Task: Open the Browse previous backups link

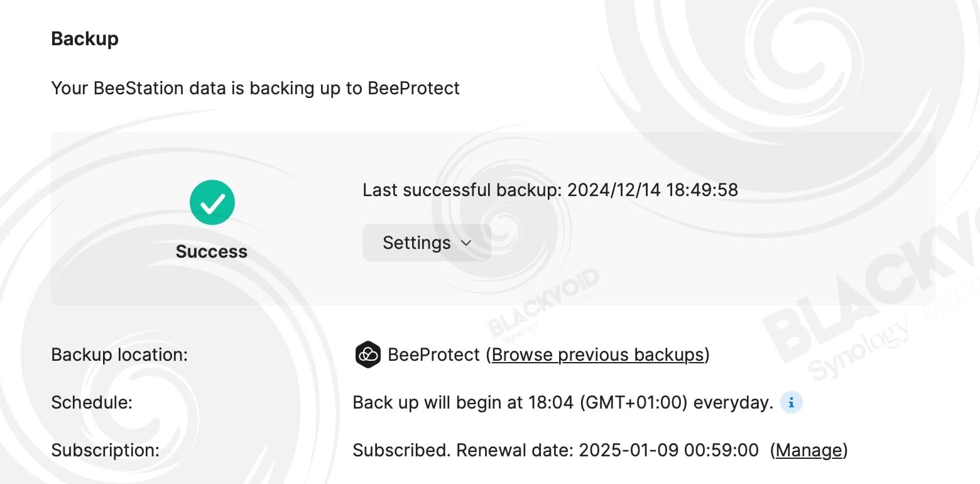Action: (x=597, y=355)
